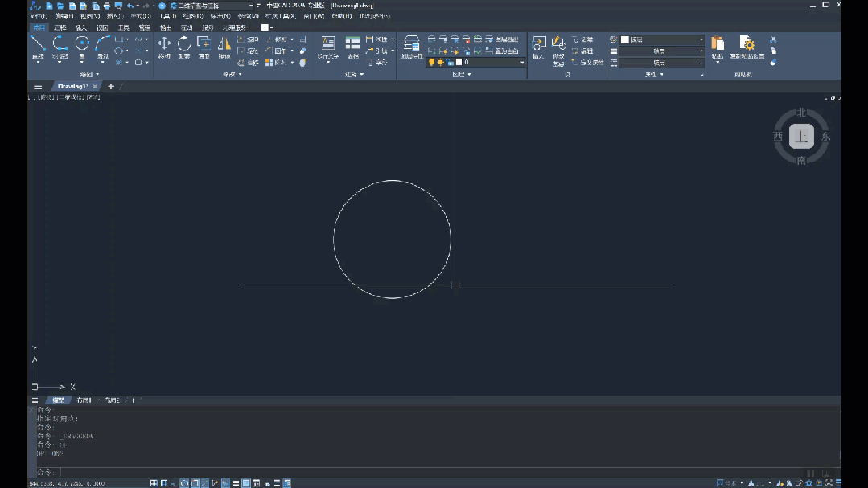The image size is (868, 488).
Task: Open the 文件(F) menu
Action: pyautogui.click(x=39, y=16)
